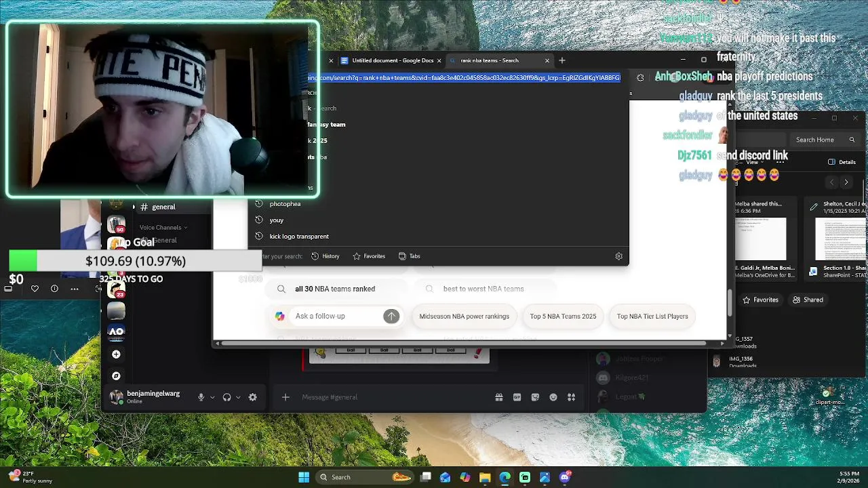The image size is (868, 488).
Task: Select the #general text channel
Action: [163, 207]
